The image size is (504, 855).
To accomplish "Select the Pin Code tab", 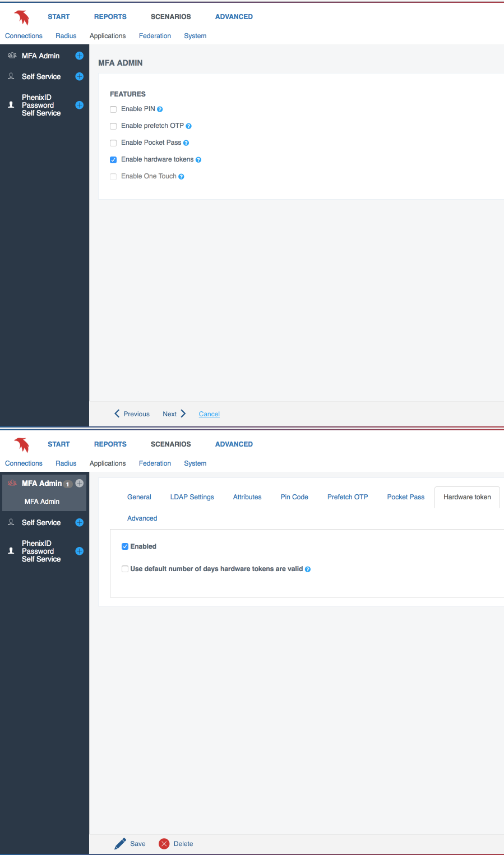I will click(294, 497).
